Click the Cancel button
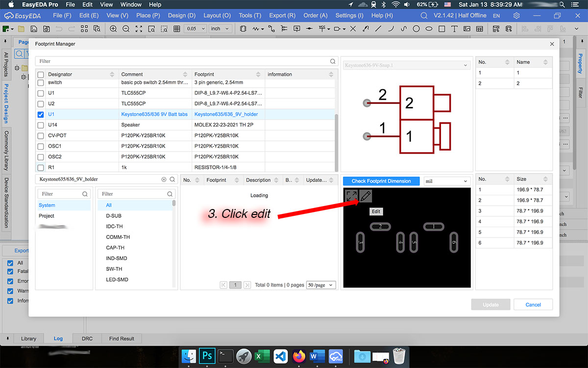The height and width of the screenshot is (368, 588). point(533,305)
